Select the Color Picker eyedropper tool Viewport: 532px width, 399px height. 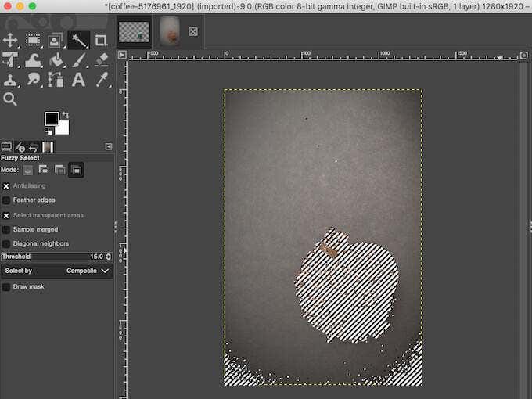coord(101,80)
